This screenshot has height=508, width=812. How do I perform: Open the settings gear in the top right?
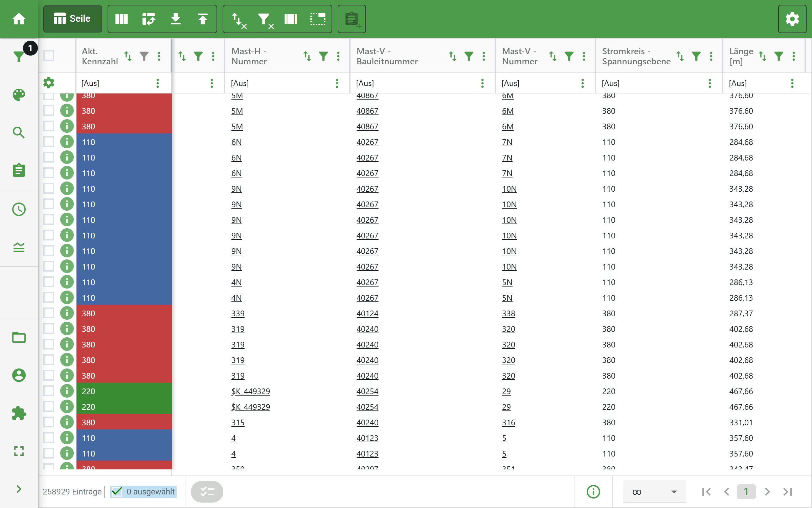click(x=792, y=19)
